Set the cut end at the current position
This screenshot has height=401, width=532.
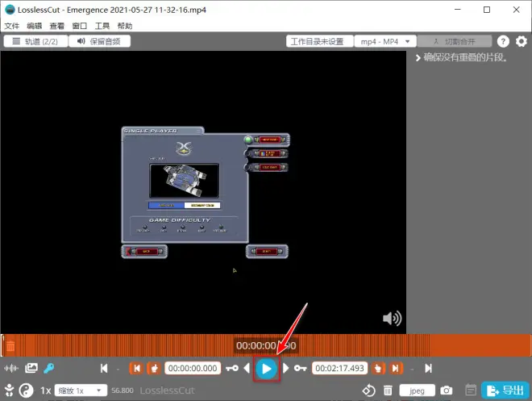(x=378, y=369)
